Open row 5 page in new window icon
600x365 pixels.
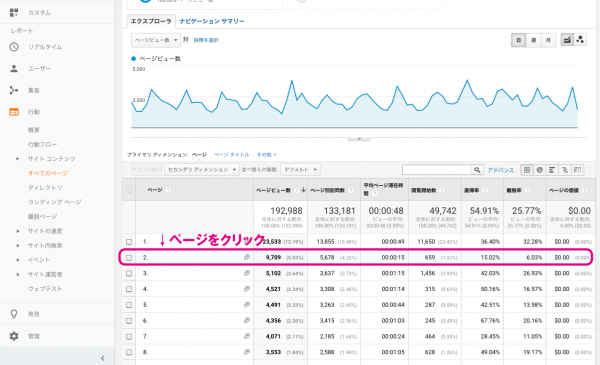(x=247, y=305)
